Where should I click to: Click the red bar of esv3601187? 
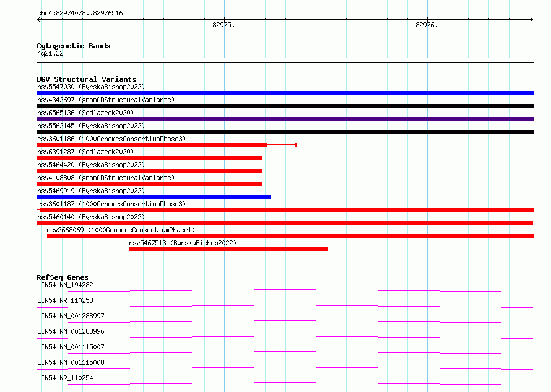click(x=287, y=210)
